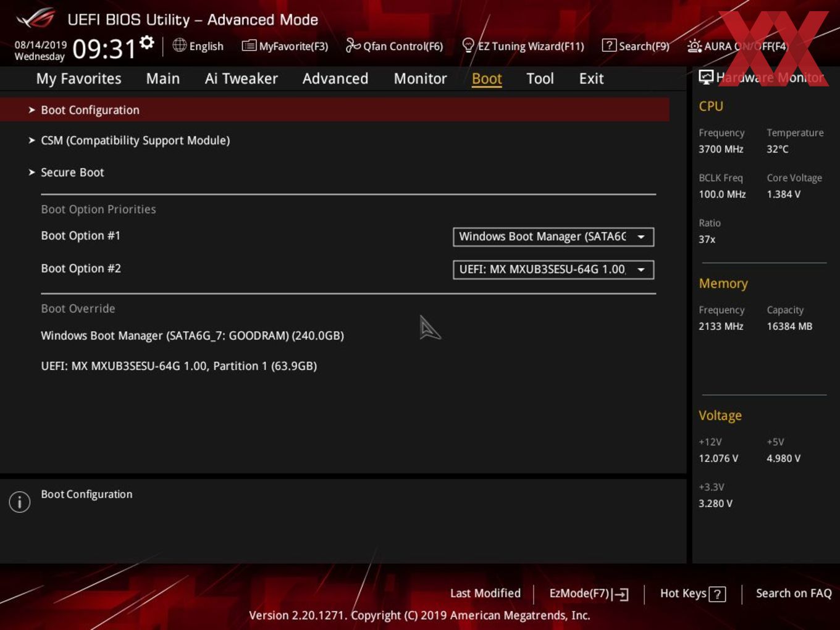Switch to Ai Tweaker tab
Viewport: 840px width, 630px height.
pyautogui.click(x=241, y=78)
